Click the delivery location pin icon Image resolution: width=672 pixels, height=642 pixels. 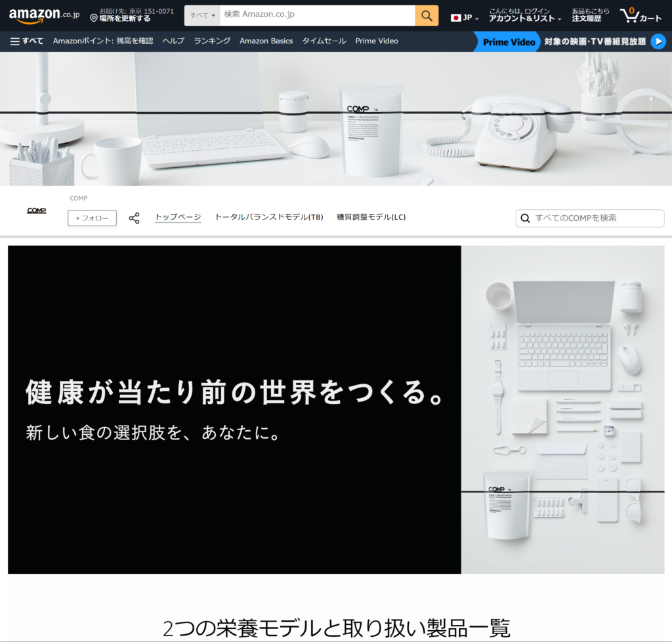pos(94,18)
